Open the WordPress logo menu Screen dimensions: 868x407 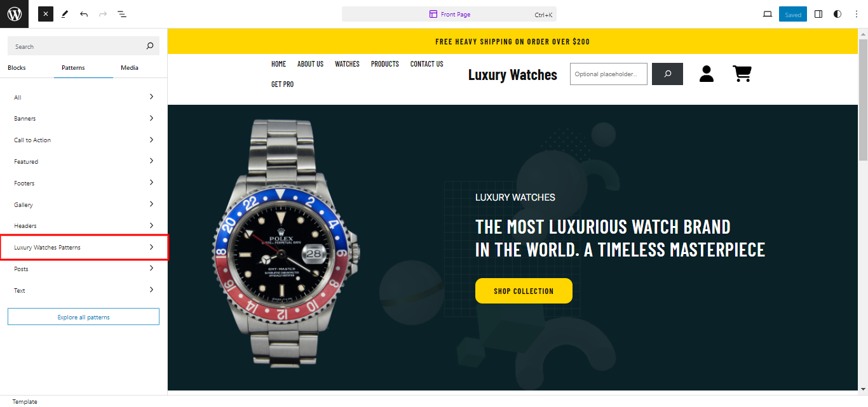click(x=14, y=14)
